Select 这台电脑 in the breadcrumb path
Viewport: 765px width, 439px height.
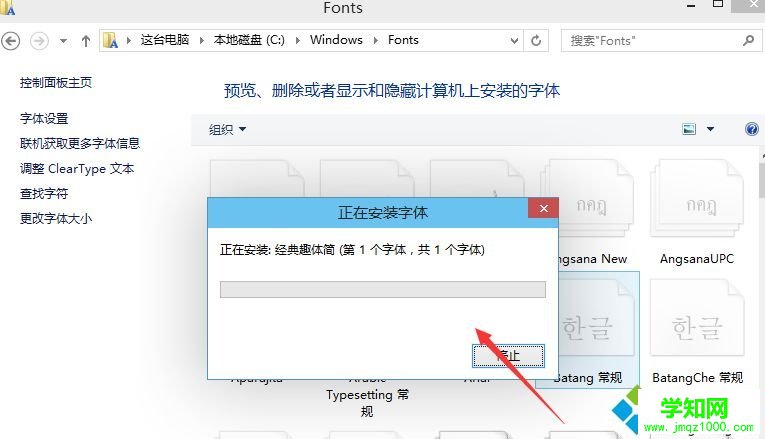[165, 40]
